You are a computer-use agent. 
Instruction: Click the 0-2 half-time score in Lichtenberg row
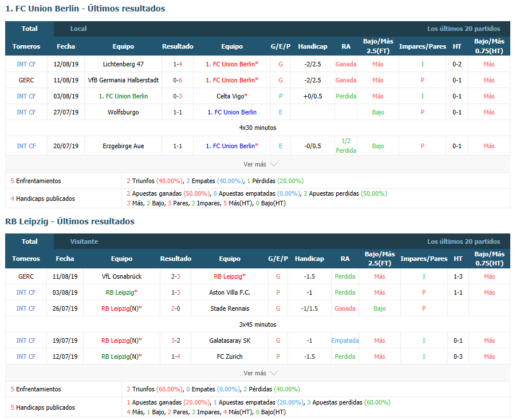click(x=457, y=64)
